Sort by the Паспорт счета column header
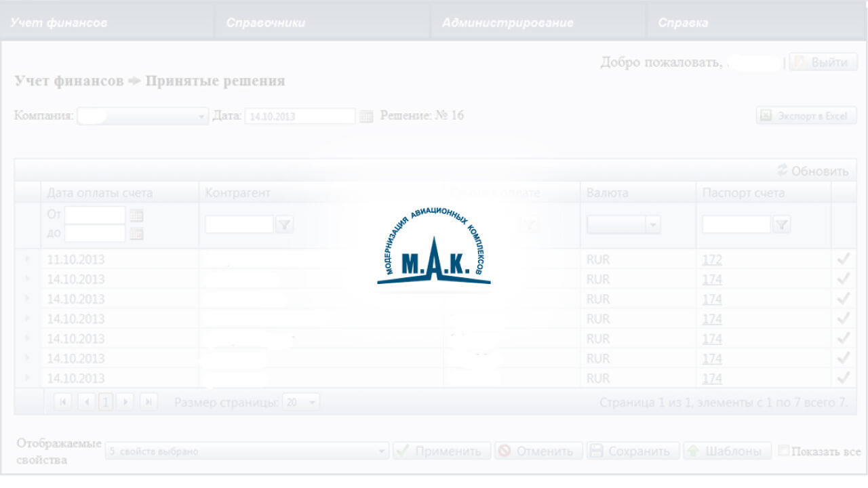 [743, 192]
